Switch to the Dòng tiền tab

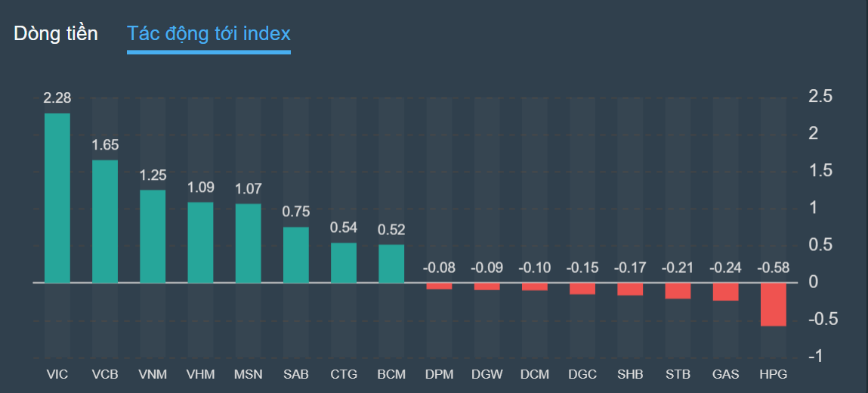[x=56, y=34]
